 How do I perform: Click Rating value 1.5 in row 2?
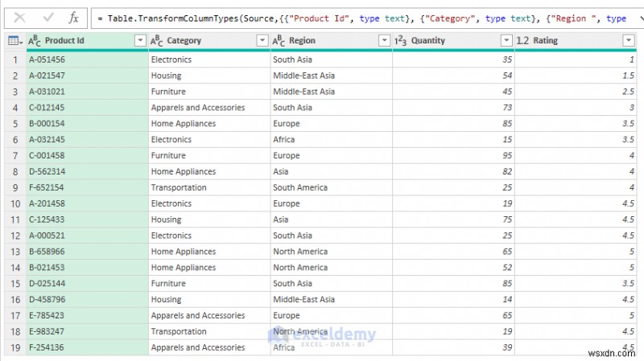tap(628, 76)
